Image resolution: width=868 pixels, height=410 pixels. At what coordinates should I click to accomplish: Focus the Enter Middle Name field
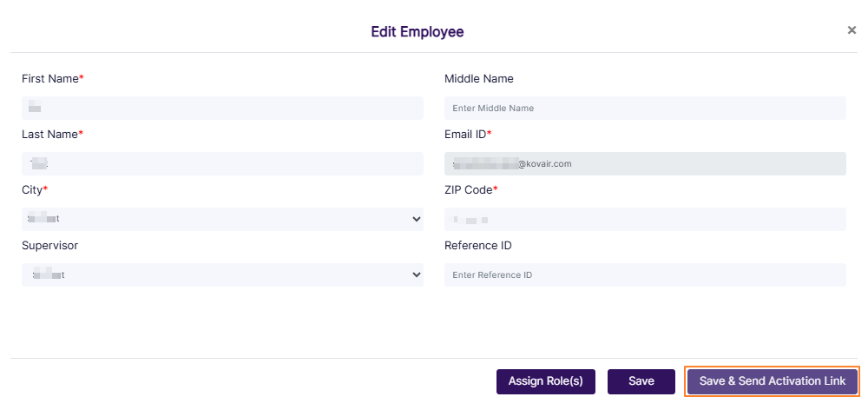pos(644,108)
